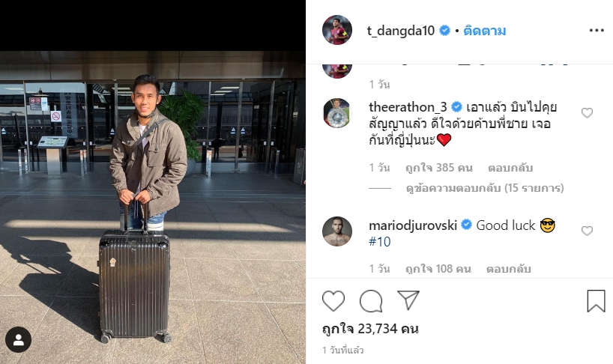Open the comment speech bubble icon

pyautogui.click(x=371, y=301)
